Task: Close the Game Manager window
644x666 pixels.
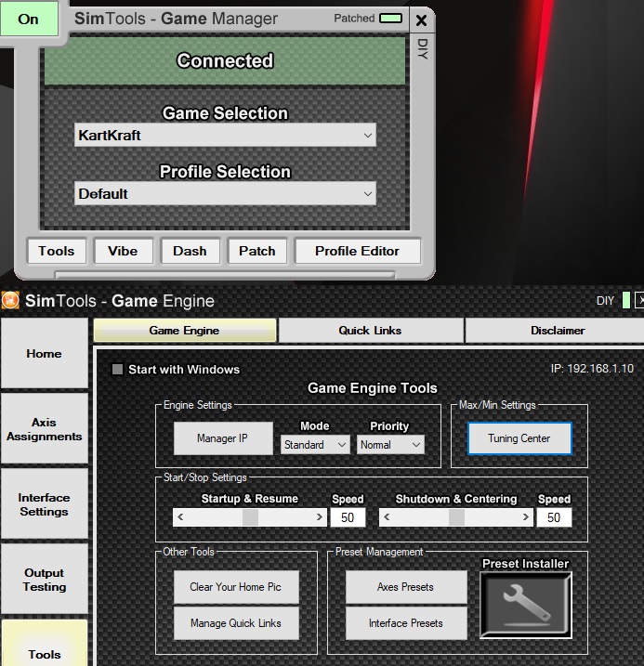Action: (421, 20)
